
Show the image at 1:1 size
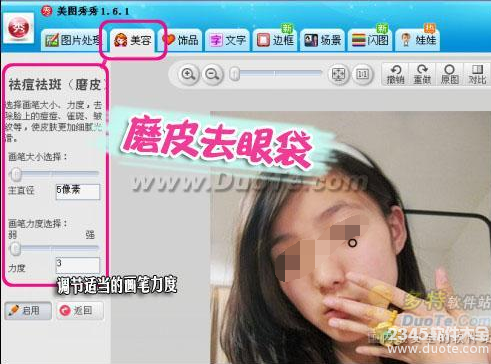coord(362,74)
